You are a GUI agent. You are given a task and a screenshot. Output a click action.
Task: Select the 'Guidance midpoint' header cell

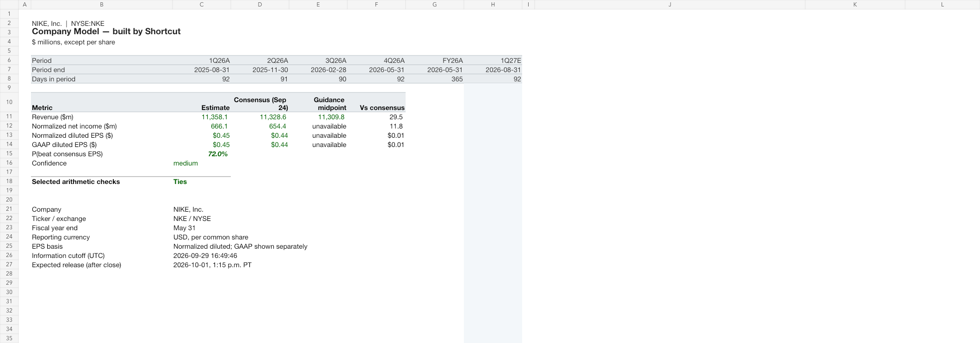click(x=318, y=103)
